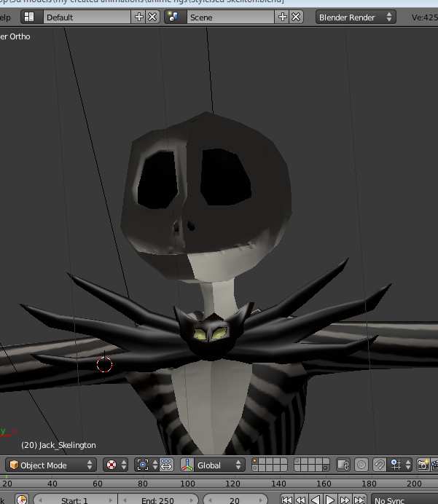Image resolution: width=438 pixels, height=504 pixels.
Task: Render OpenGL image of the viewport
Action: pyautogui.click(x=423, y=465)
